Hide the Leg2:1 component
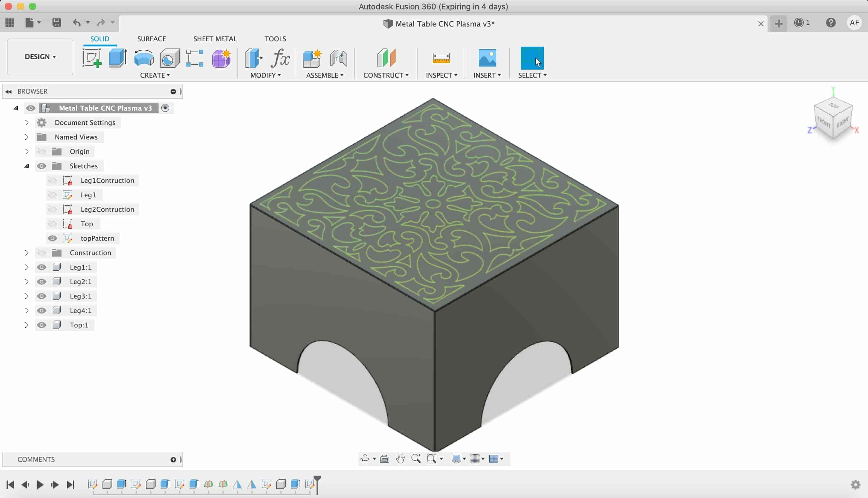Screen dimensions: 868x498 41,281
